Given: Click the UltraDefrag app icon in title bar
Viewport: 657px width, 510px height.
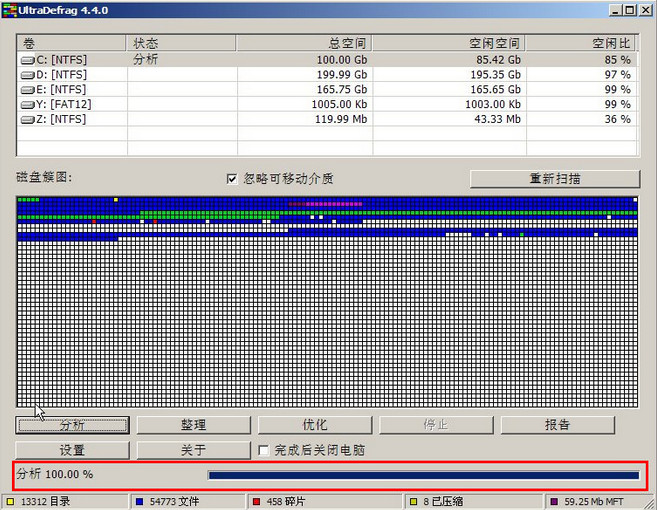Looking at the screenshot, I should (9, 10).
